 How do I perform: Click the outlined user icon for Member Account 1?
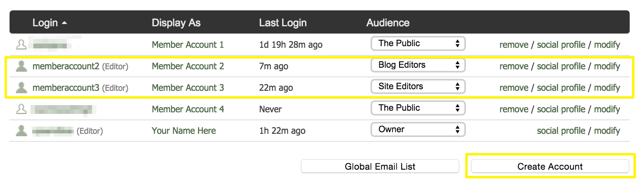click(x=21, y=45)
